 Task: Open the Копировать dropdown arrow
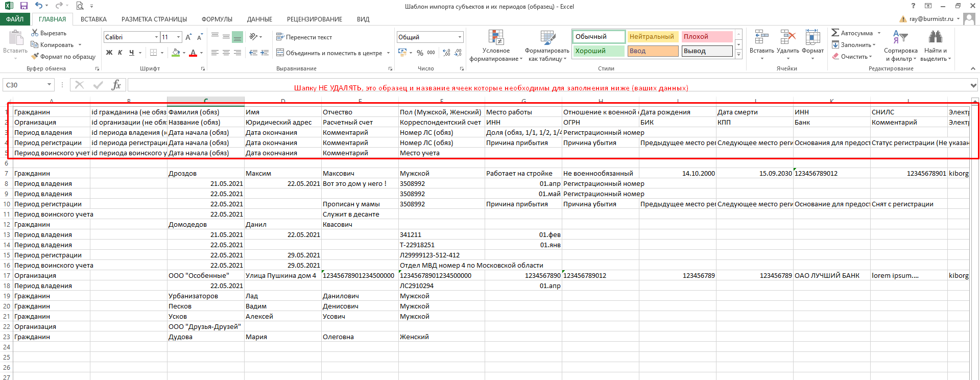(80, 45)
